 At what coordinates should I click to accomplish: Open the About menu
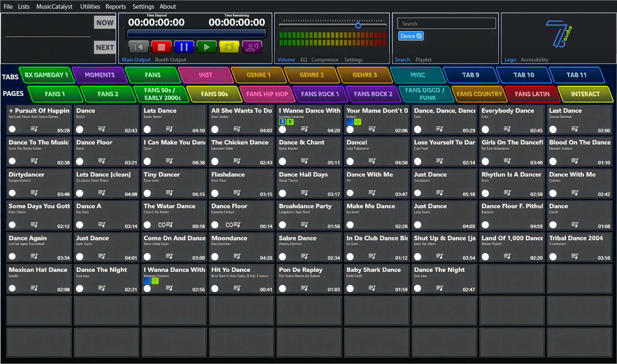(x=168, y=6)
